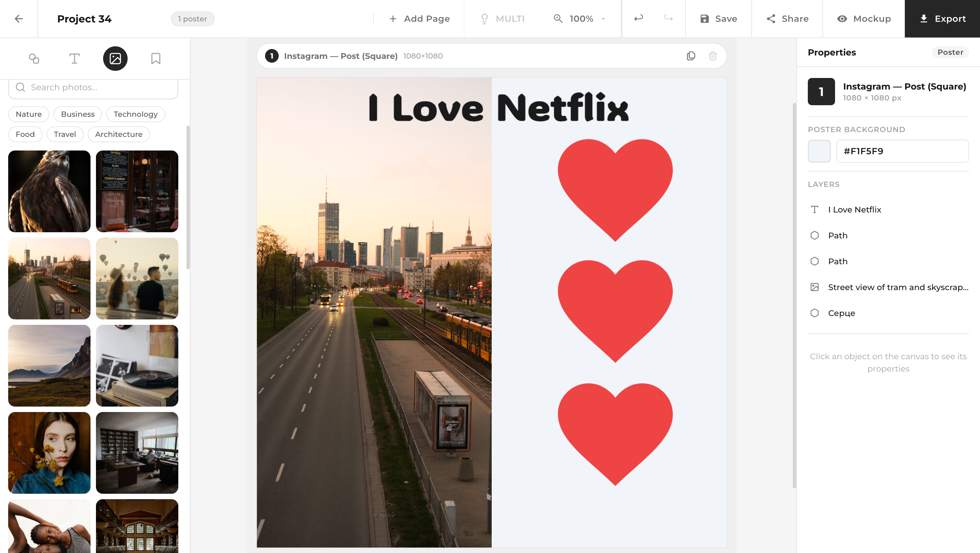Filter photos by Travel

point(65,135)
